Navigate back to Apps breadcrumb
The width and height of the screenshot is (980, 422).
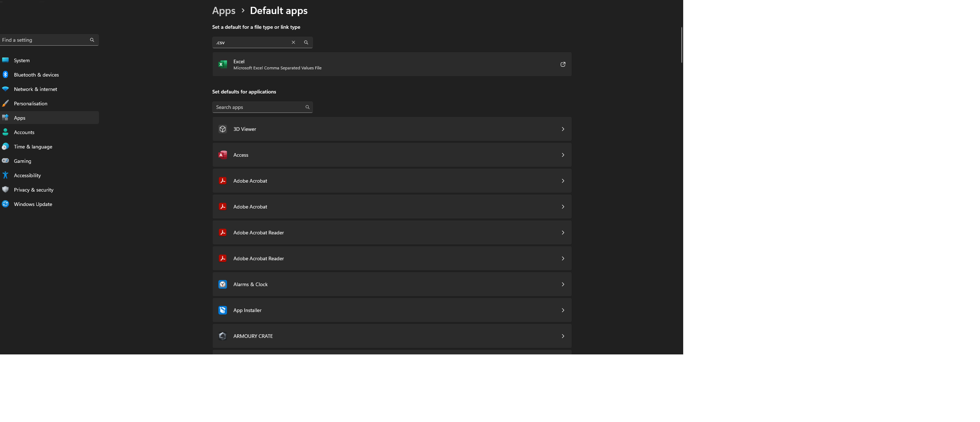(x=224, y=11)
